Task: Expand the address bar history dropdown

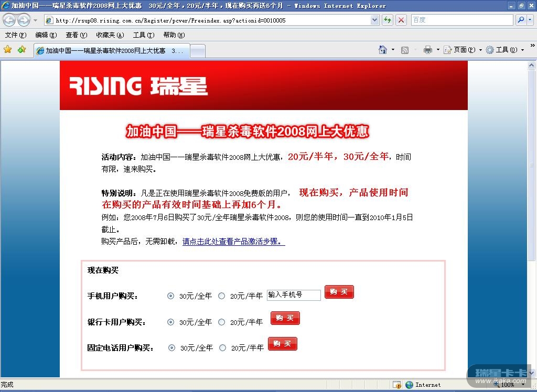Action: click(x=374, y=20)
